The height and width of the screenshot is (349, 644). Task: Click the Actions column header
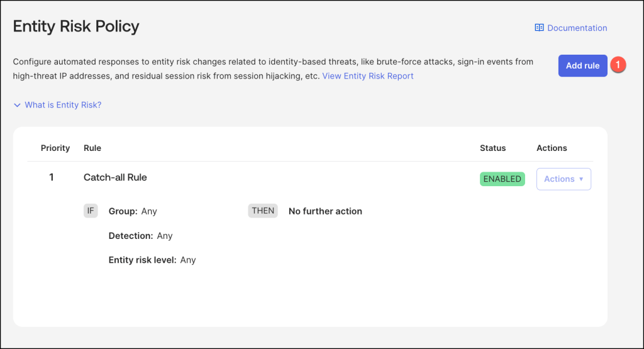552,148
